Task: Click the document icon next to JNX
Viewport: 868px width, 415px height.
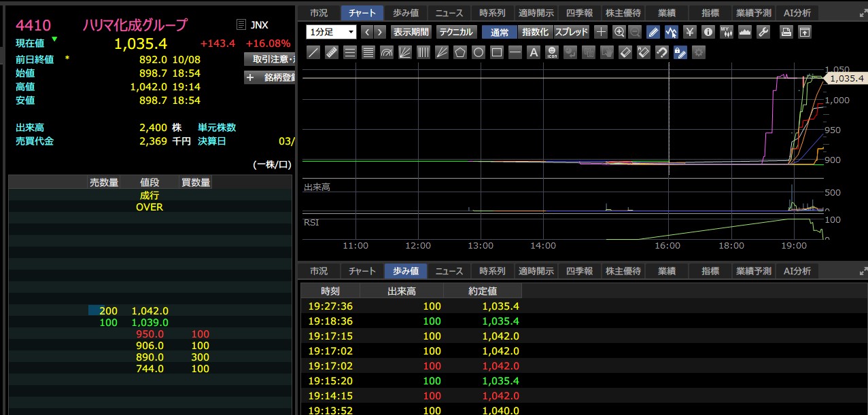Action: [x=241, y=25]
